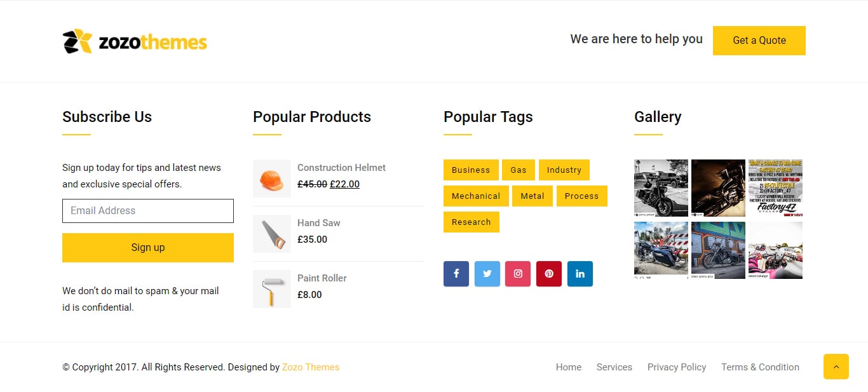The height and width of the screenshot is (392, 868).
Task: Click the LinkedIn social icon
Action: tap(580, 274)
